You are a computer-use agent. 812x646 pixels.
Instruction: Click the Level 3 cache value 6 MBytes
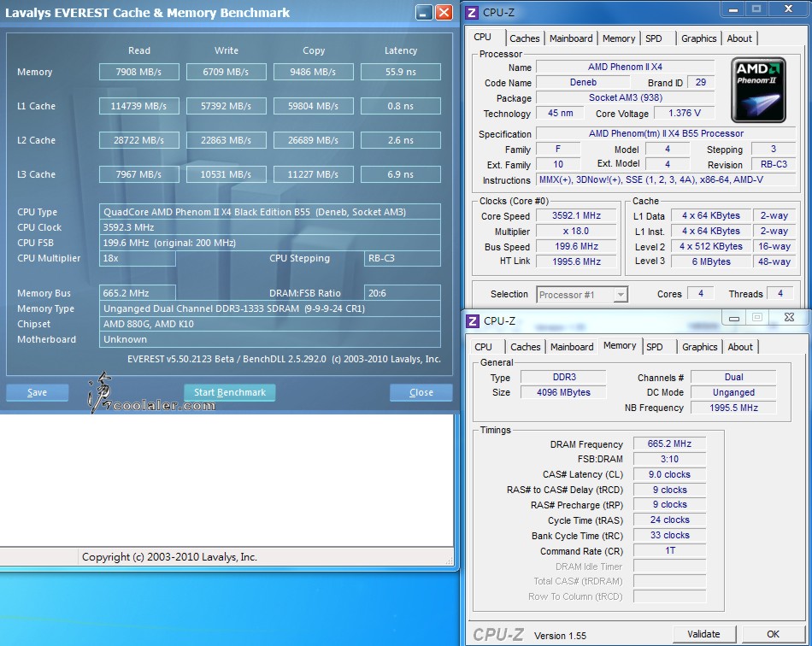(711, 262)
